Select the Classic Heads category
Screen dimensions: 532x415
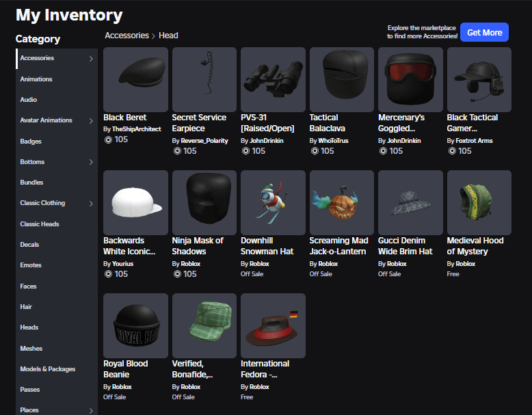point(40,224)
